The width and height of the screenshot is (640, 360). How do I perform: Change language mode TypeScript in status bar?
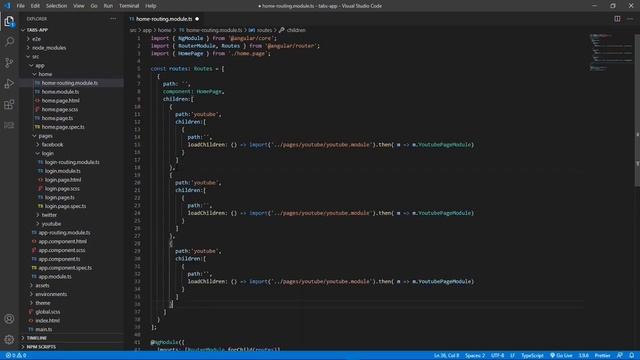pos(532,356)
